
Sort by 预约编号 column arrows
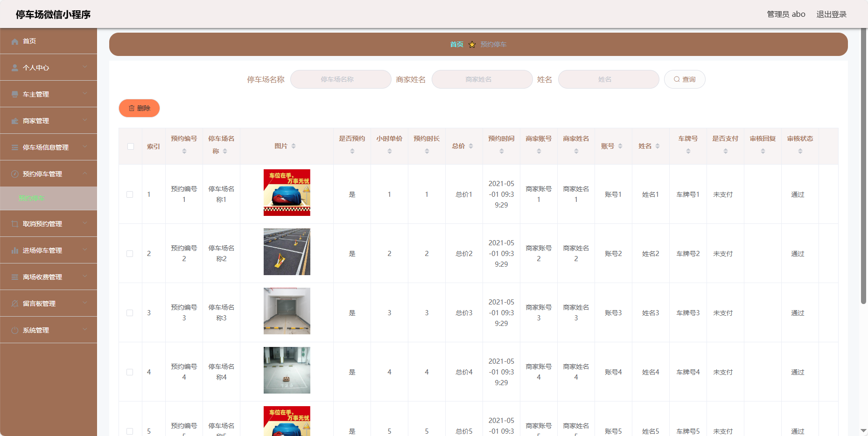tap(184, 151)
